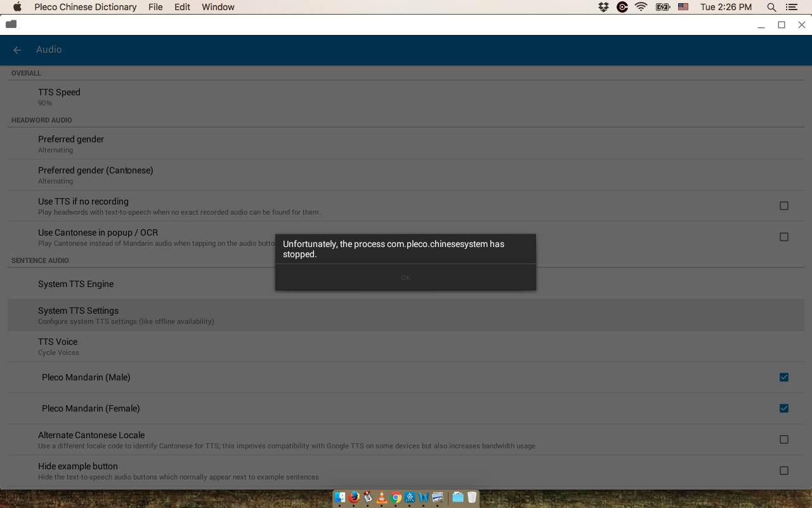Uncheck Pleco Mandarin (Female) voice
Screen dimensions: 812x508
[784, 408]
